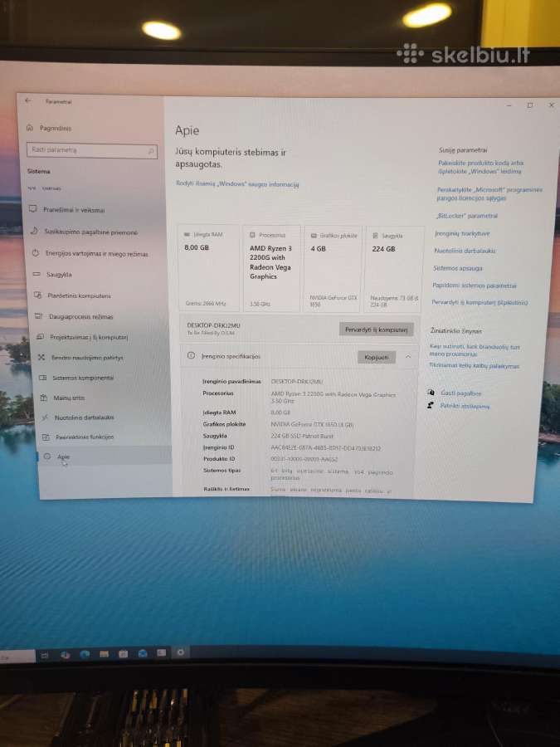Open Task View on the taskbar
The width and height of the screenshot is (560, 747).
[44, 656]
